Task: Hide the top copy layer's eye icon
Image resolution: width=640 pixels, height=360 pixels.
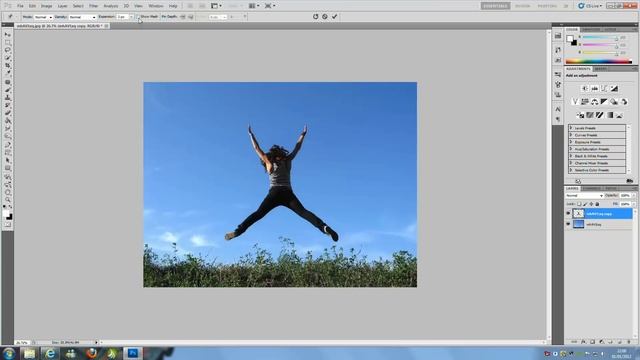Action: click(x=568, y=213)
